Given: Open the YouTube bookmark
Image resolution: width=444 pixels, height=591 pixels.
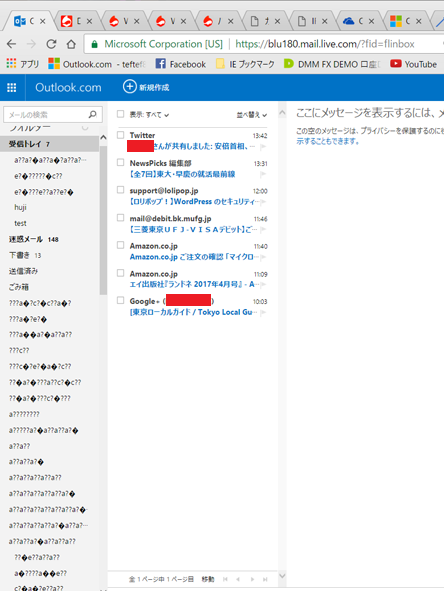Looking at the screenshot, I should pyautogui.click(x=413, y=64).
